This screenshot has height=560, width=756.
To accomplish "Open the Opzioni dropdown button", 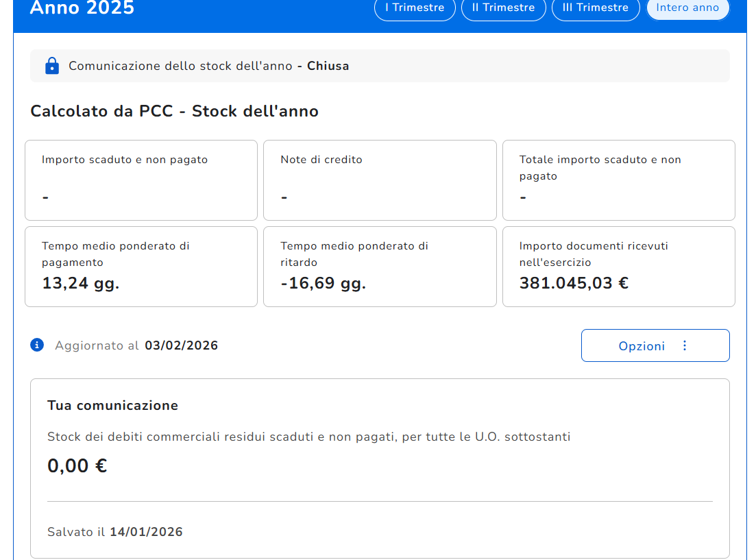I will (x=655, y=345).
